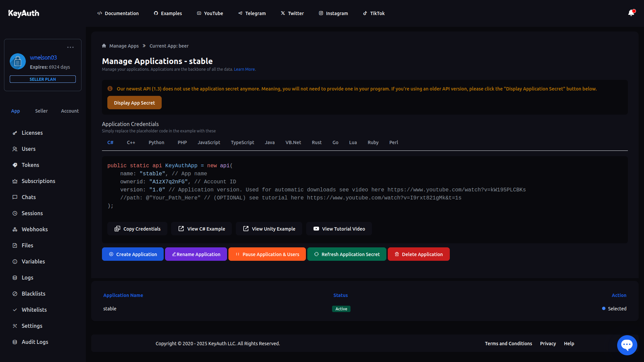Open the Seller panel section

[41, 111]
